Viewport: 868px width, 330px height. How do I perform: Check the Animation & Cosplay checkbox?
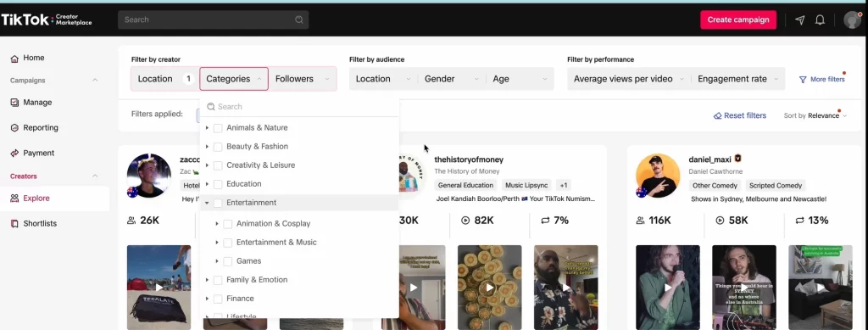pos(227,224)
